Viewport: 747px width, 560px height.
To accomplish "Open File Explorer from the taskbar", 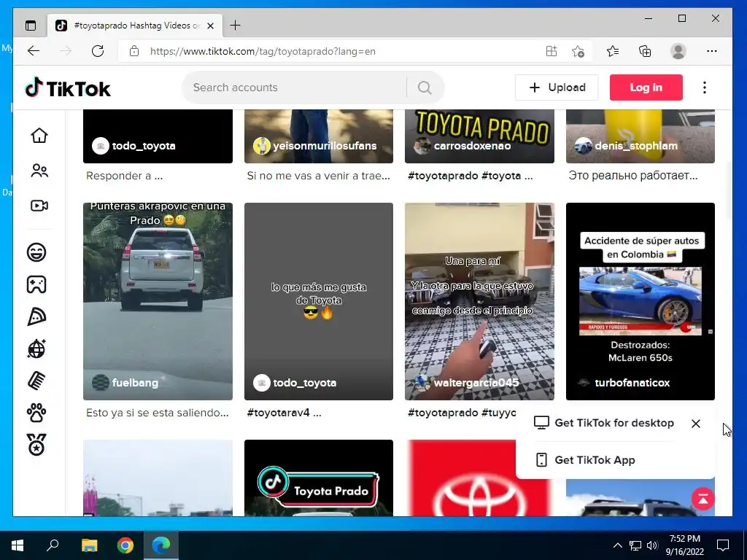I will 89,545.
